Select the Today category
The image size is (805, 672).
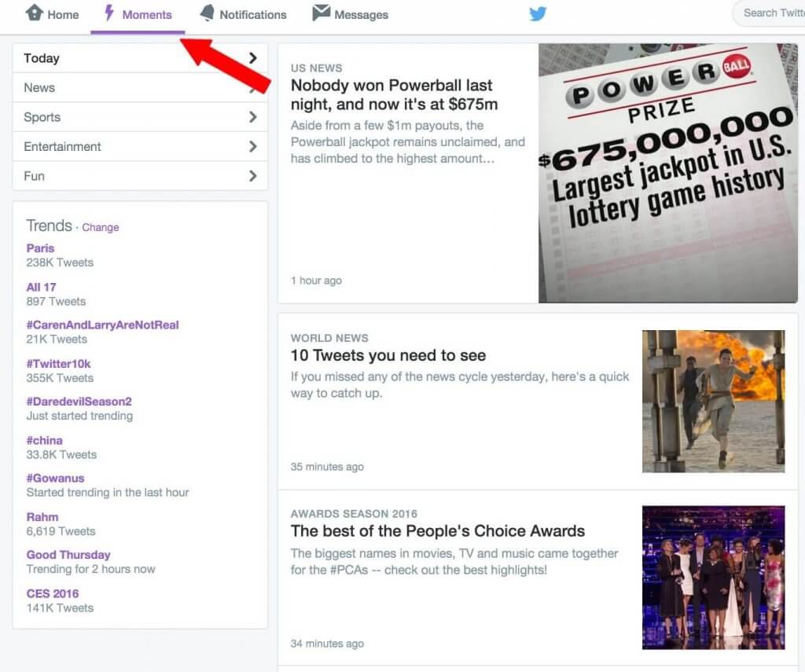140,58
